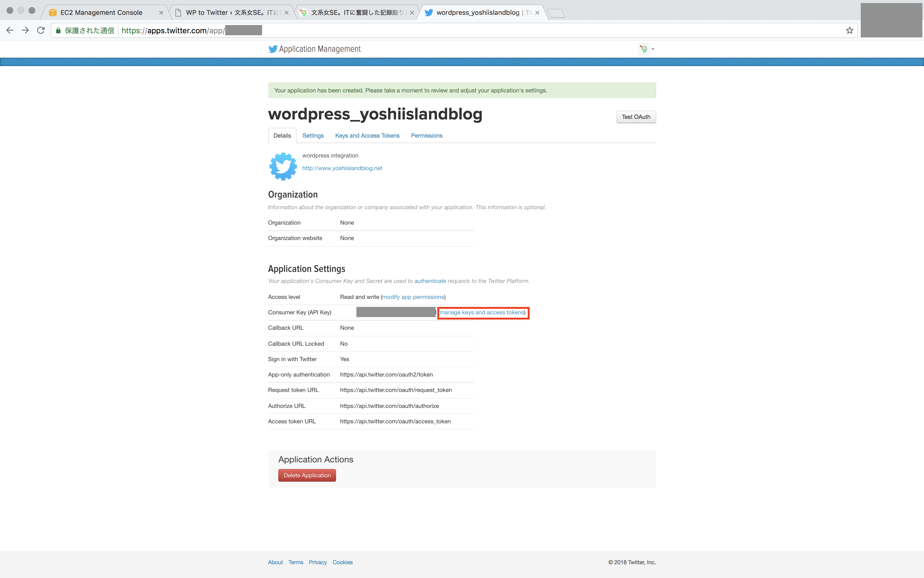Click the Sign in with Twitter label
Screen dimensions: 924x578
pyautogui.click(x=292, y=359)
